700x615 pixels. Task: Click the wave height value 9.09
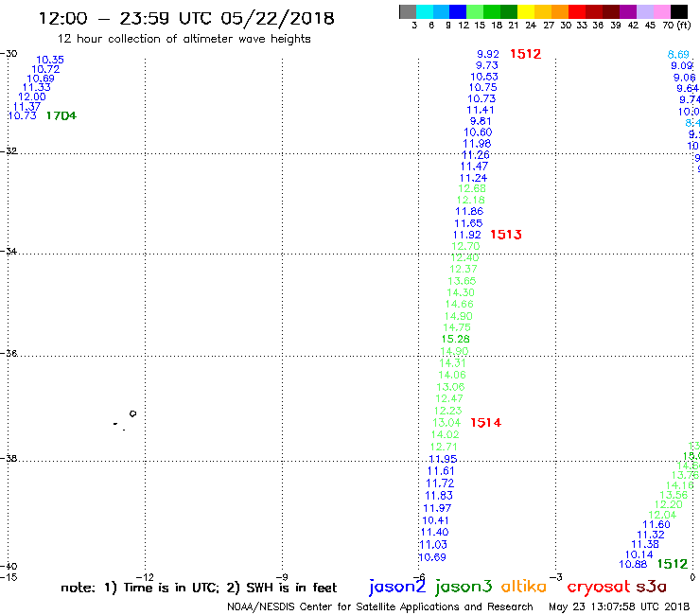(x=682, y=65)
